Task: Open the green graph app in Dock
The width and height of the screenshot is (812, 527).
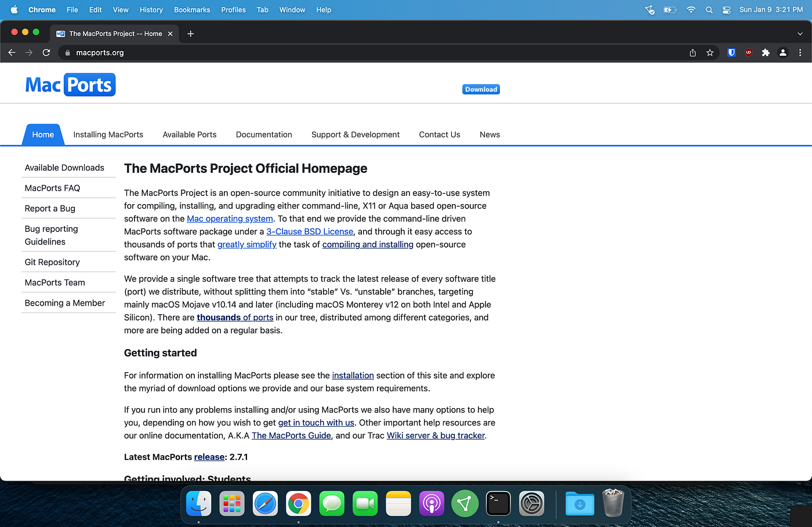Action: tap(465, 503)
